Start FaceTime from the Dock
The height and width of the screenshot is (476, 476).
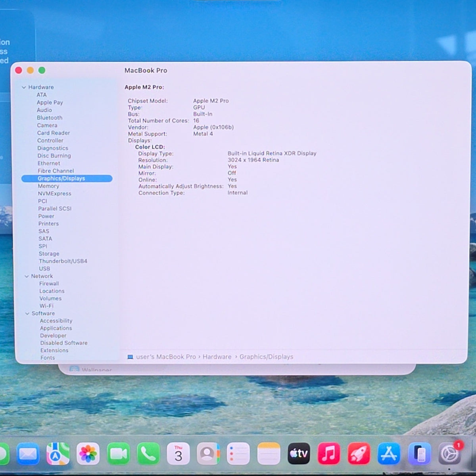pyautogui.click(x=118, y=454)
